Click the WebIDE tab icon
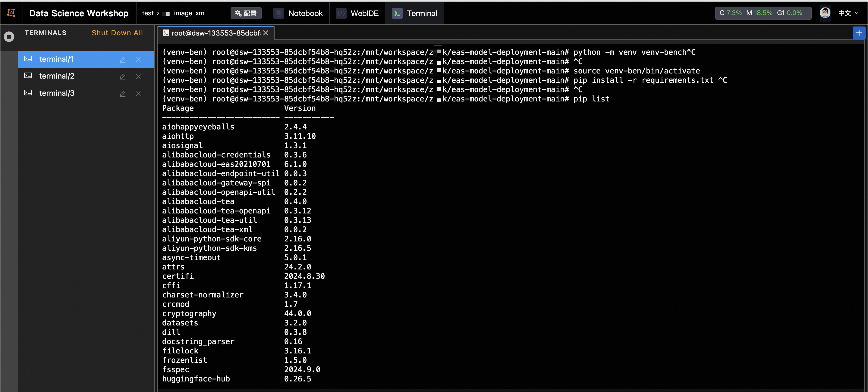Image resolution: width=868 pixels, height=392 pixels. [x=341, y=13]
